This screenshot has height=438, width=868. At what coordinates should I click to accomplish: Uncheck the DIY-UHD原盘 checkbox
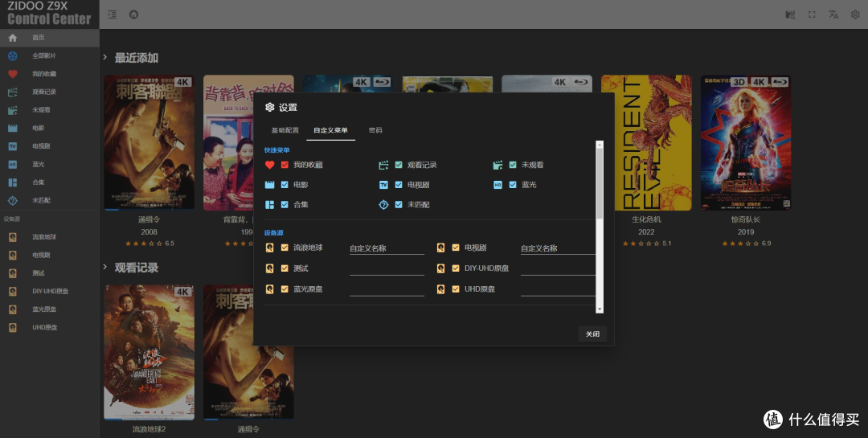point(456,268)
